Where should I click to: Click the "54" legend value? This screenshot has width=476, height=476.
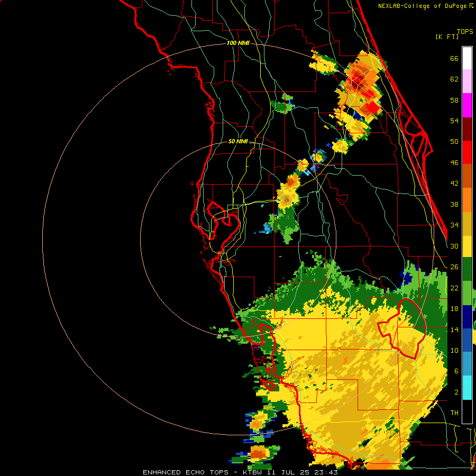click(x=454, y=121)
